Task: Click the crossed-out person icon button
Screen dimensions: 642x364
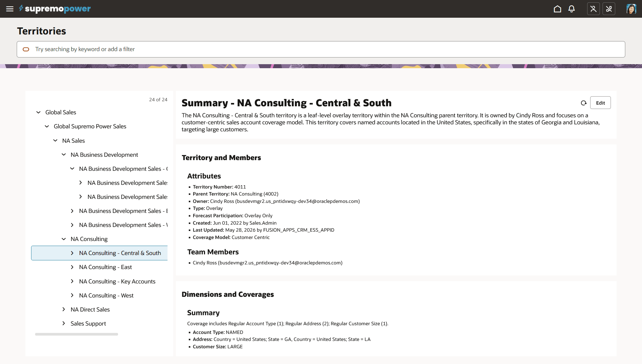Action: coord(593,9)
